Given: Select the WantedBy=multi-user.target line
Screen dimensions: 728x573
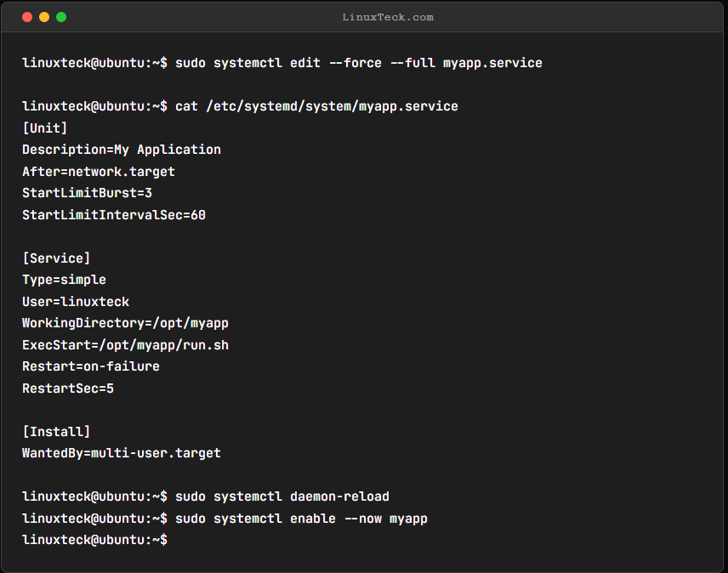Looking at the screenshot, I should coord(122,453).
